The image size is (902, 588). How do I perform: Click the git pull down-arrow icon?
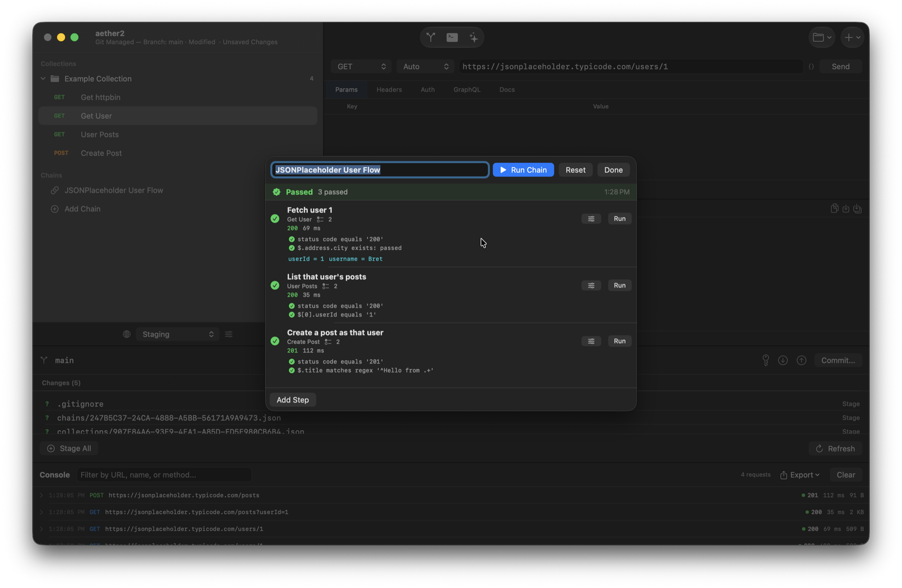point(783,360)
